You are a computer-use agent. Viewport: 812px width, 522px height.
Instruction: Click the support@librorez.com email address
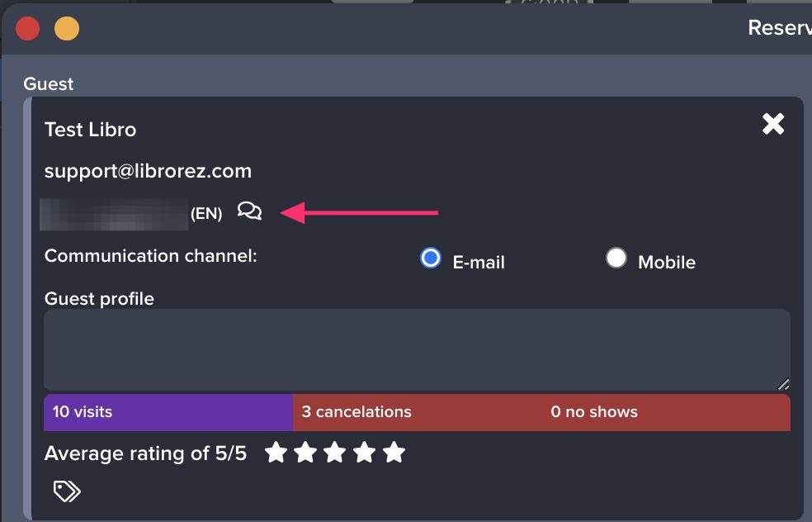click(x=148, y=171)
